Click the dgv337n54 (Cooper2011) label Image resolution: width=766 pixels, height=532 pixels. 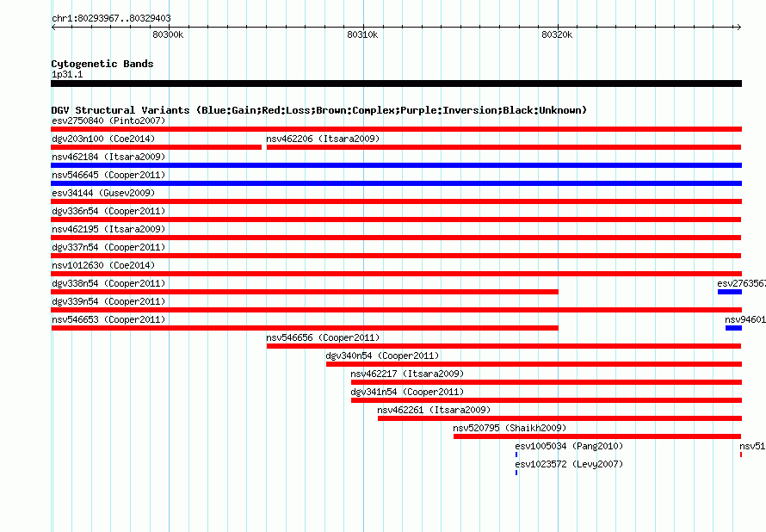coord(108,247)
